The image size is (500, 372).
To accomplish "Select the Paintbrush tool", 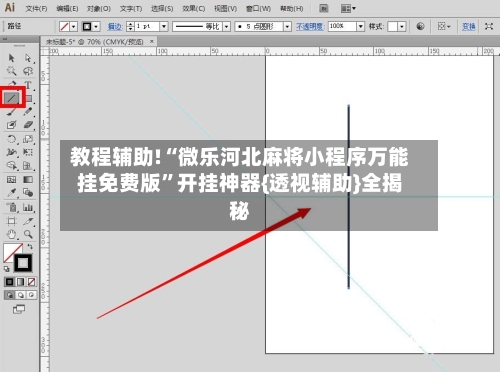I will click(11, 112).
